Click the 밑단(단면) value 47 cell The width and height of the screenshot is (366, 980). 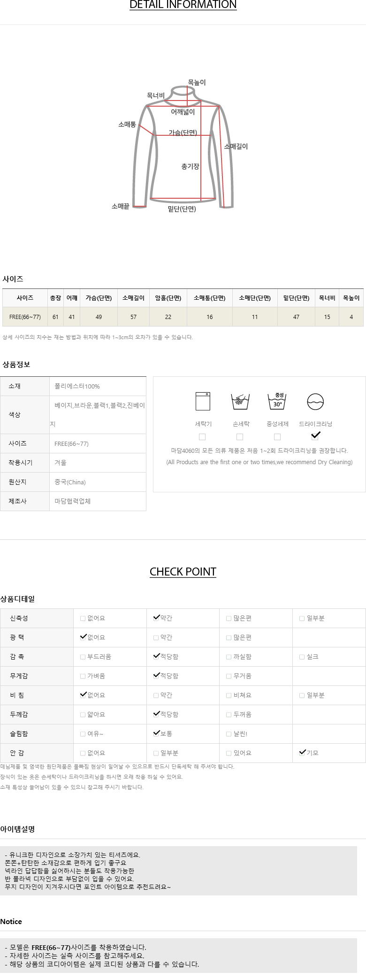tap(296, 317)
